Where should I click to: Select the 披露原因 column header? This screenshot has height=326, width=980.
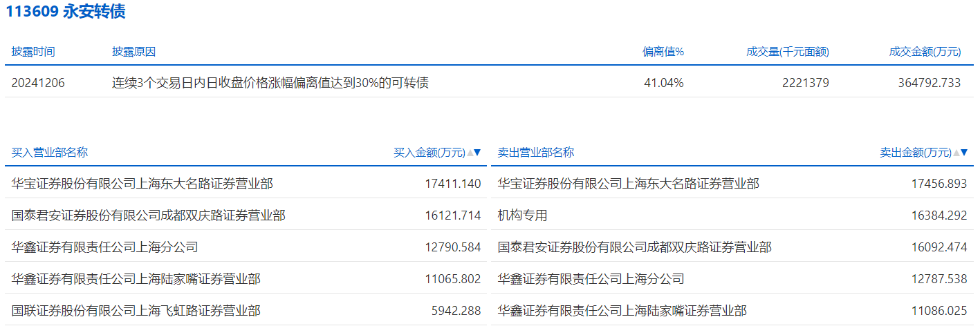(x=133, y=52)
